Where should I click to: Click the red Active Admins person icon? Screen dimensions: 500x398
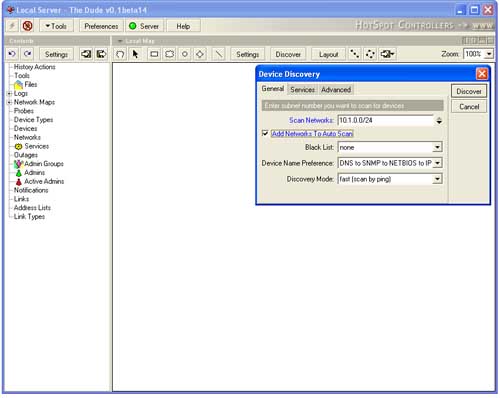click(x=19, y=182)
